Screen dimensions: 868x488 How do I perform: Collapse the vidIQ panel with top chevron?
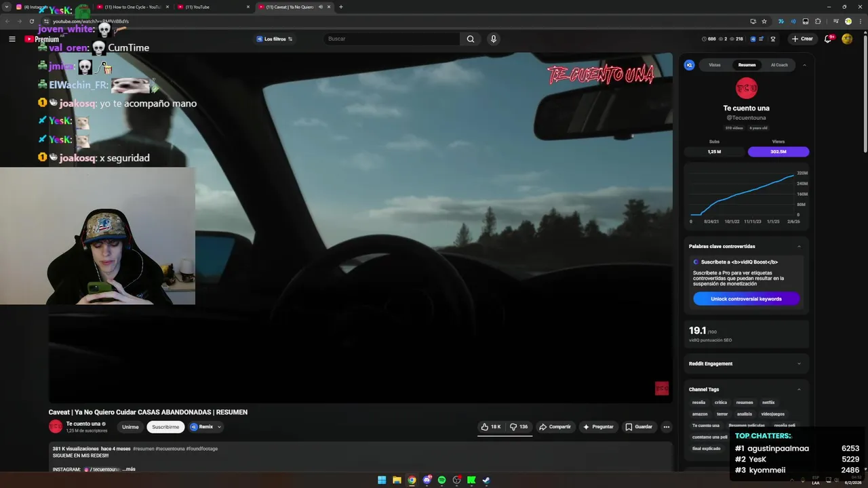(804, 65)
